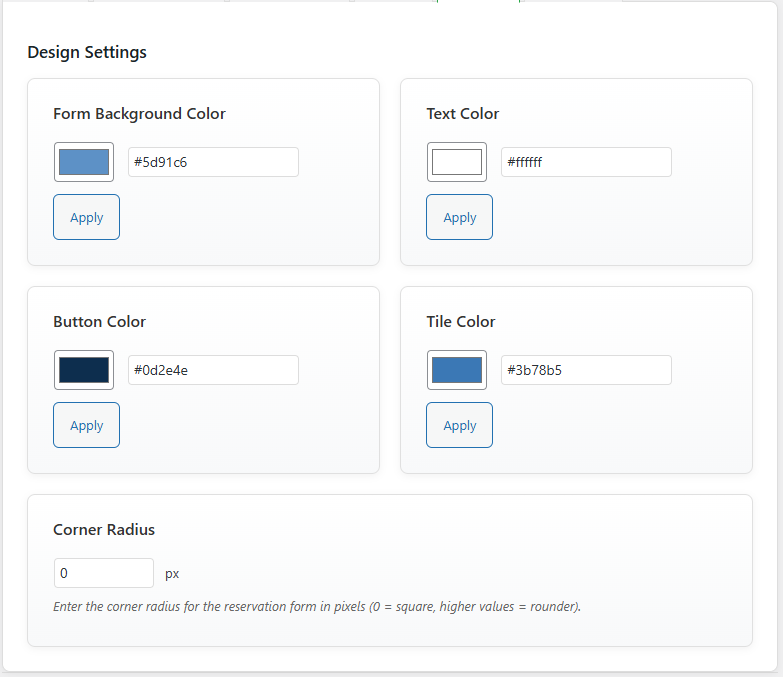
Task: Focus the #5d91c6 hex input field
Action: coord(213,162)
